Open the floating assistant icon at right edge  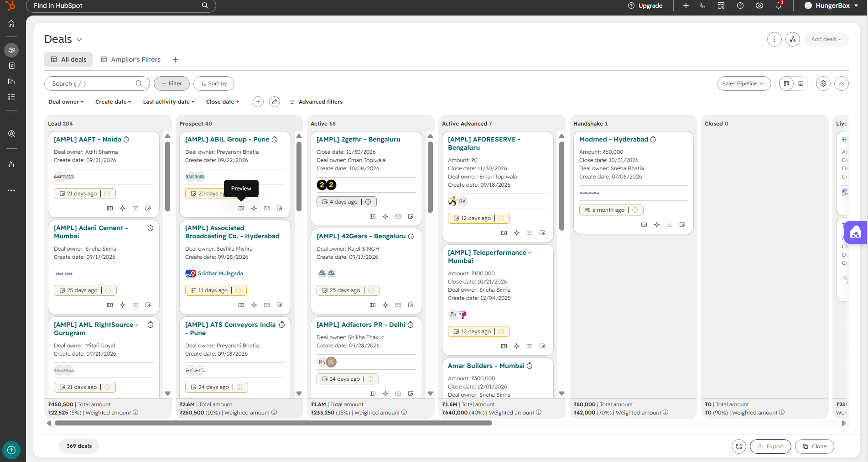pos(856,233)
